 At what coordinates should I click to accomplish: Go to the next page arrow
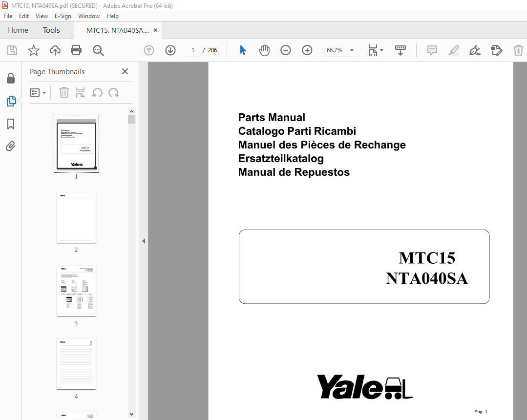coord(170,50)
